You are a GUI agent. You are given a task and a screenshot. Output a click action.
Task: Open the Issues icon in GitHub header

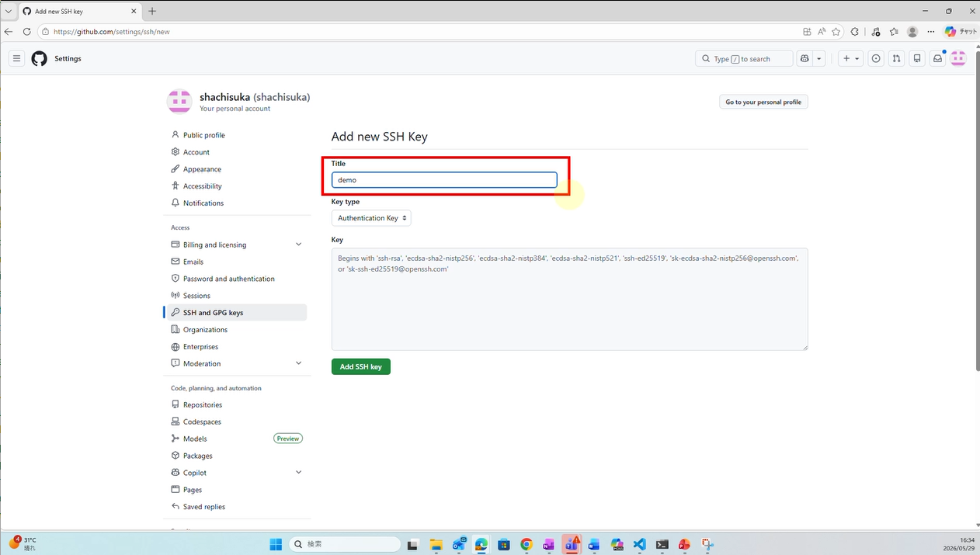point(876,58)
